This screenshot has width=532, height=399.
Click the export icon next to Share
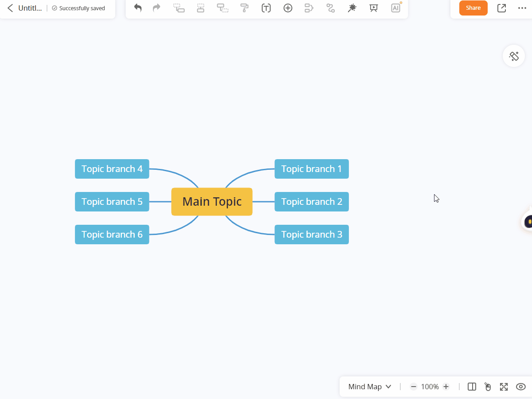[501, 8]
